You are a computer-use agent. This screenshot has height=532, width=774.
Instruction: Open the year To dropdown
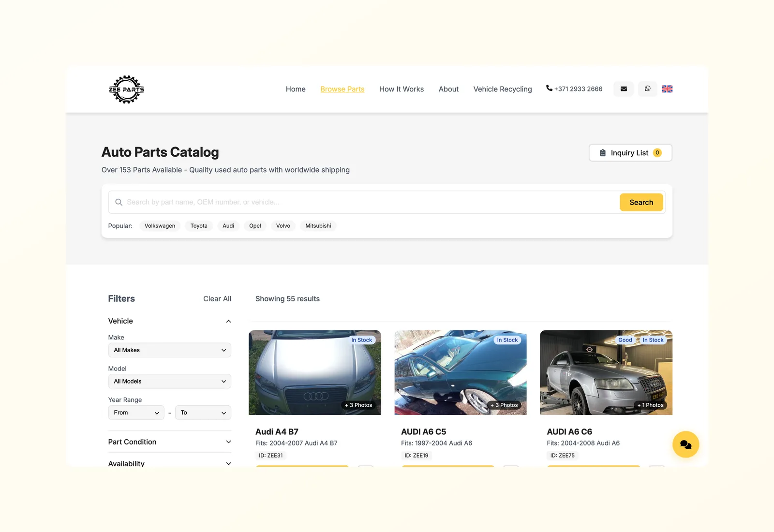tap(203, 413)
